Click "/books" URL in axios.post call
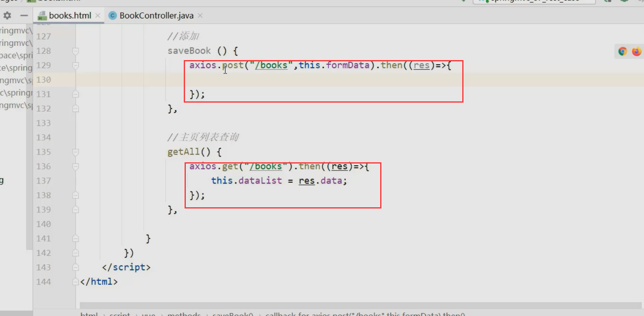 (271, 65)
